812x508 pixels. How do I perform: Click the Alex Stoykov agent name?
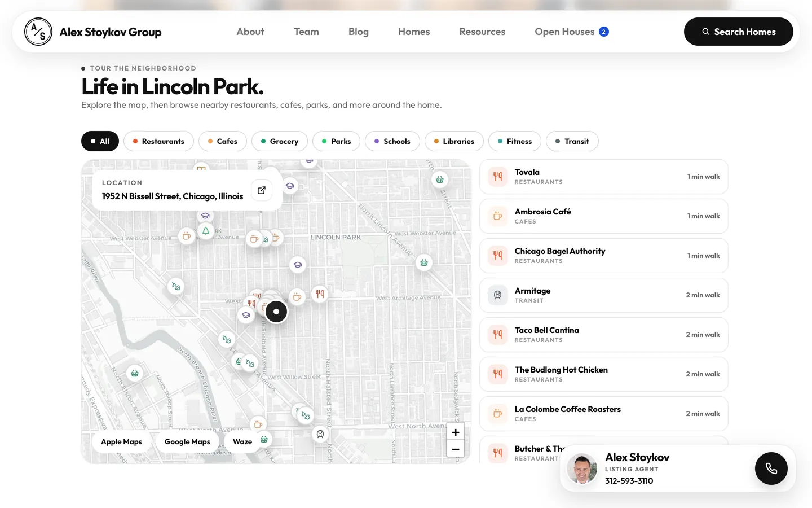pyautogui.click(x=637, y=457)
